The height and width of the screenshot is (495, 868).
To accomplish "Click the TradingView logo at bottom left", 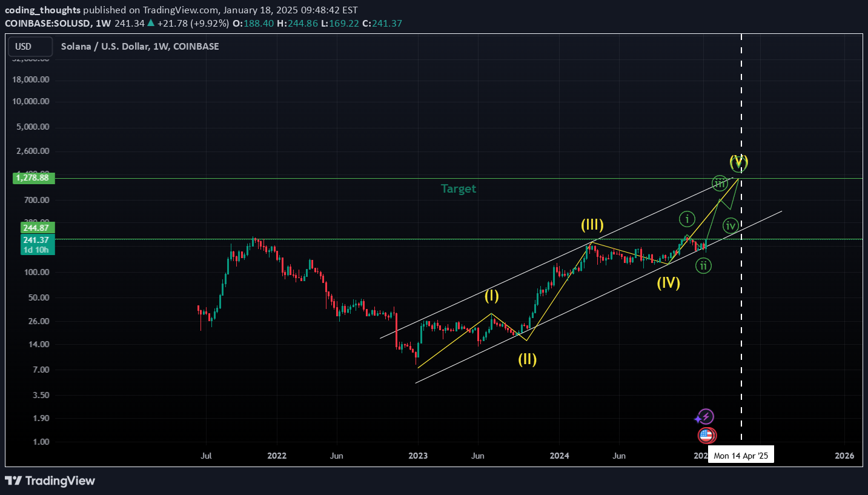I will coord(50,481).
